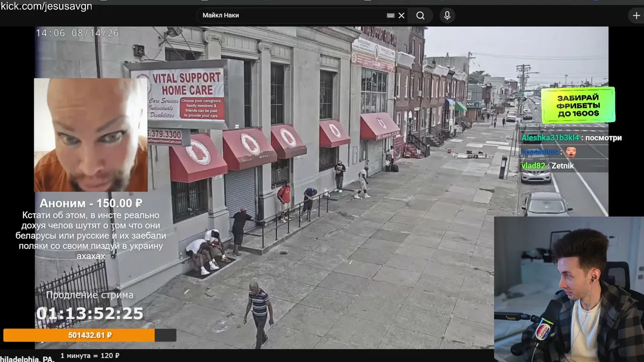Click the "Philadelphia, PA" location caption

pyautogui.click(x=27, y=358)
